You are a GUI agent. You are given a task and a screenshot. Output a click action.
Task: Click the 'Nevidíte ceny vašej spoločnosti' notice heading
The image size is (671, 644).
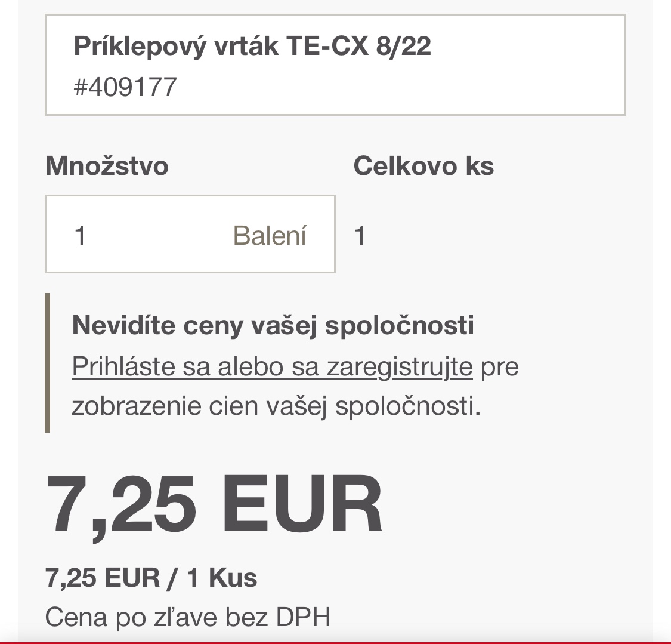(x=273, y=326)
